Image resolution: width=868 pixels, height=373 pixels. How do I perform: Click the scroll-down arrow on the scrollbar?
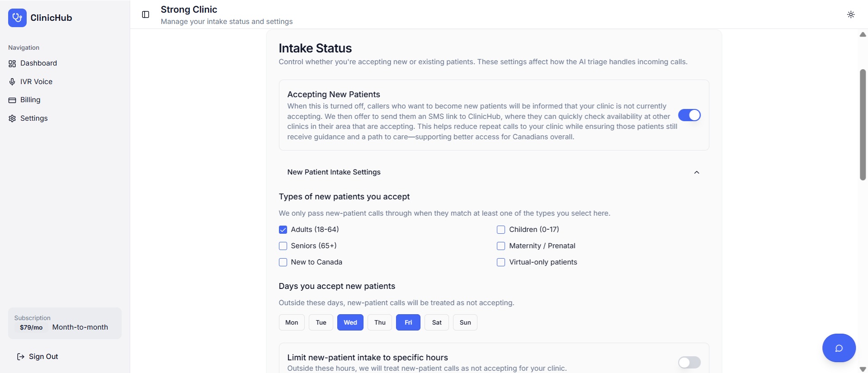click(863, 368)
